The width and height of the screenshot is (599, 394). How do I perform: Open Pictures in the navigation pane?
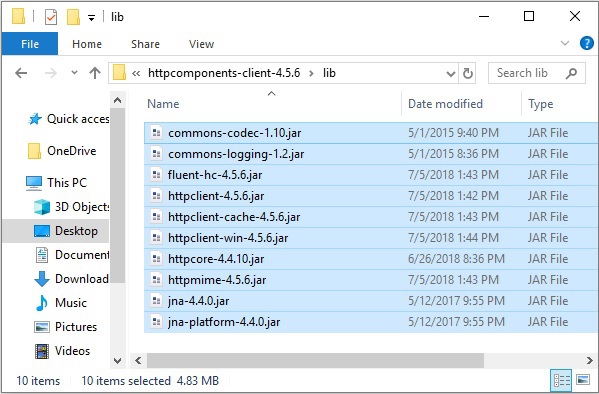click(x=66, y=327)
